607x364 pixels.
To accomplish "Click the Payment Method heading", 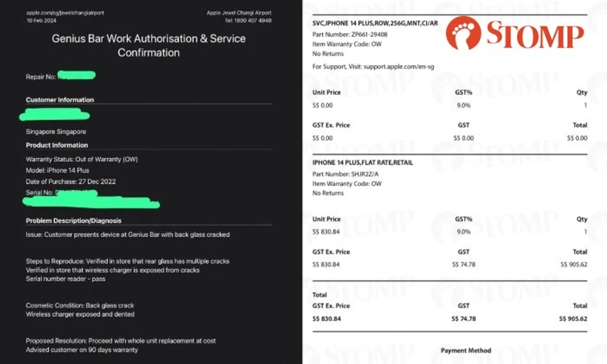I will (x=466, y=350).
